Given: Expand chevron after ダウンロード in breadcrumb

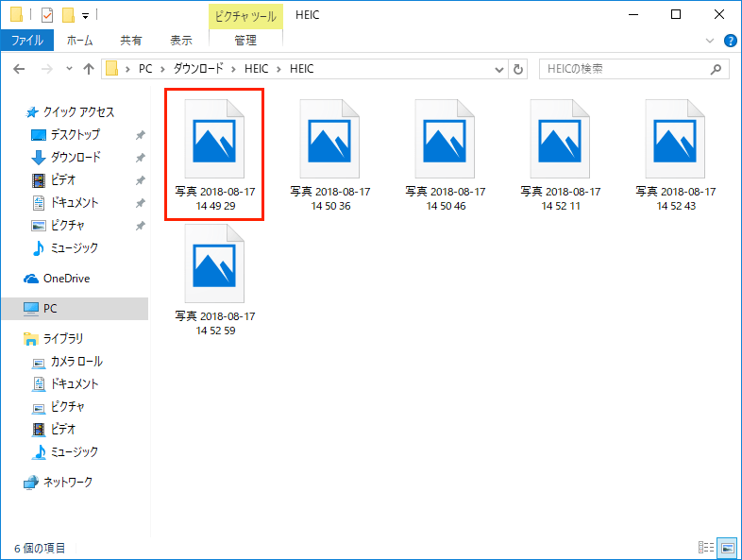Looking at the screenshot, I should [x=233, y=70].
